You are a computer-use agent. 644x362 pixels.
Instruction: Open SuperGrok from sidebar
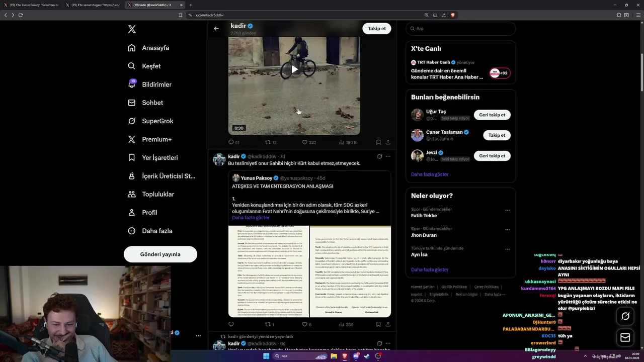click(150, 121)
